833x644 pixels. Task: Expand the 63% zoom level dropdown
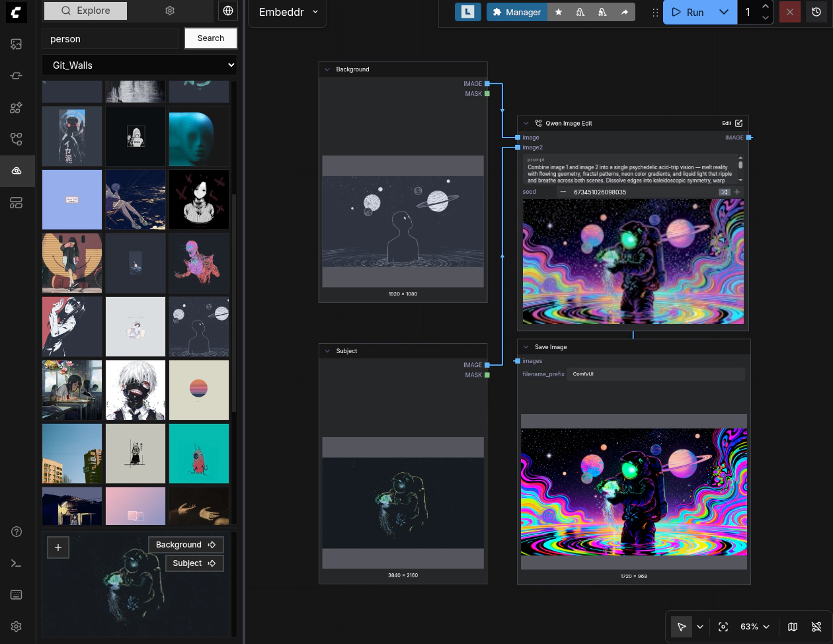click(x=755, y=627)
